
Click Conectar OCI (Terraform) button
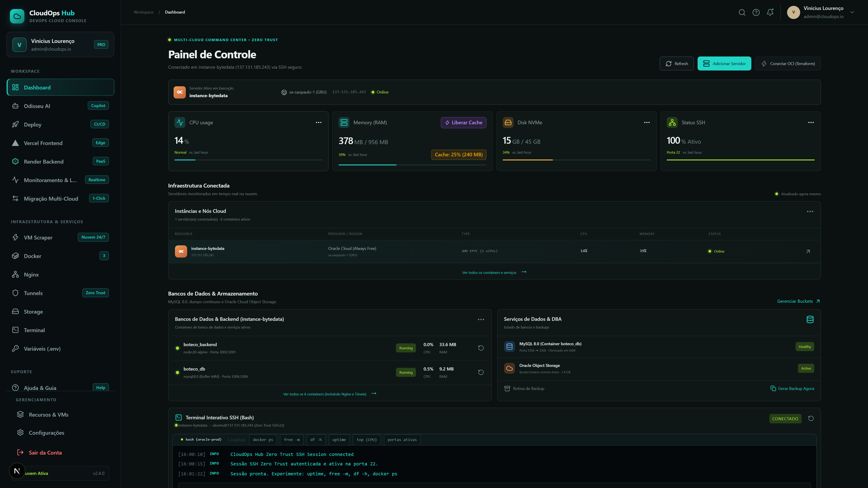coord(788,64)
